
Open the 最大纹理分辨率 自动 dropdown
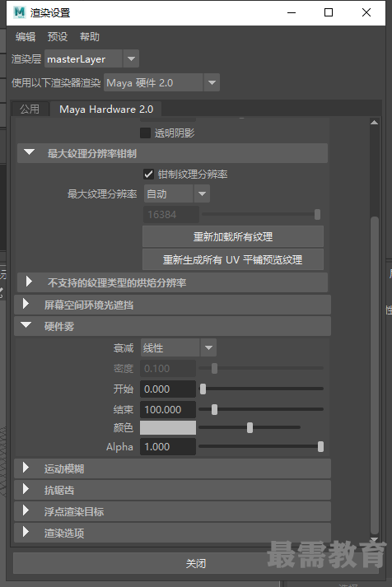point(177,194)
